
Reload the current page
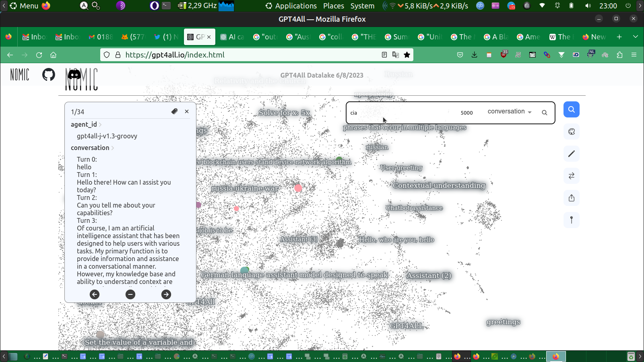39,55
